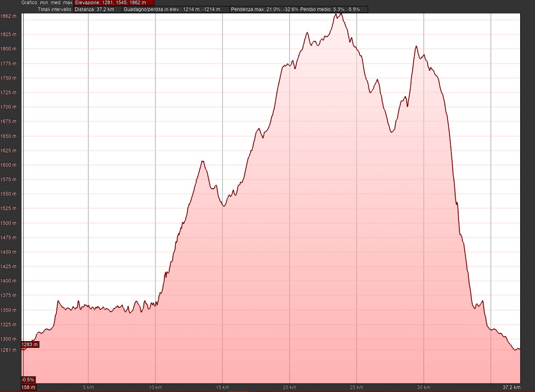Select the 30 km axis tick label
The height and width of the screenshot is (392, 535).
tap(423, 387)
